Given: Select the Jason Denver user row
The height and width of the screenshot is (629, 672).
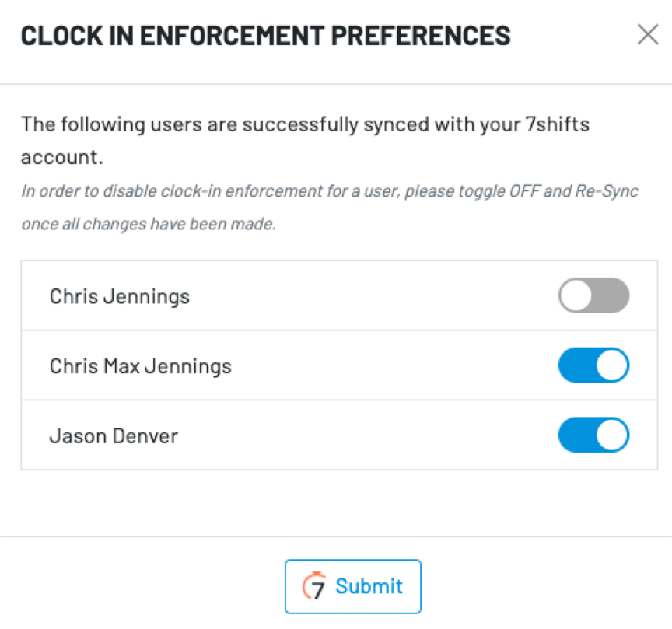Looking at the screenshot, I should 336,435.
